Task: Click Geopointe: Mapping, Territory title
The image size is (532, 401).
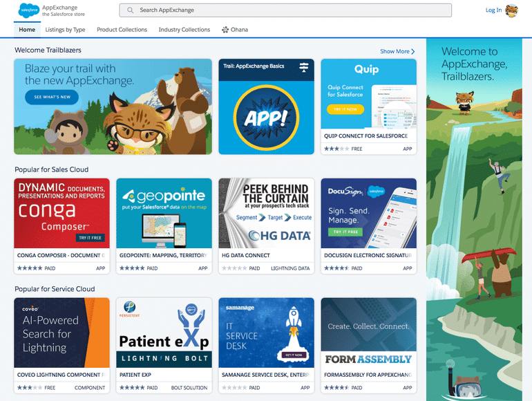Action: (x=163, y=255)
